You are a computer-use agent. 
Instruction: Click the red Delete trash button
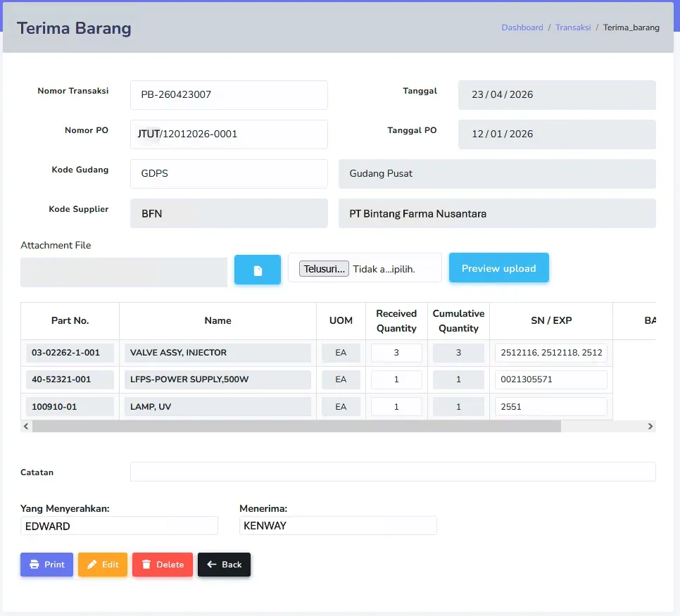click(163, 565)
